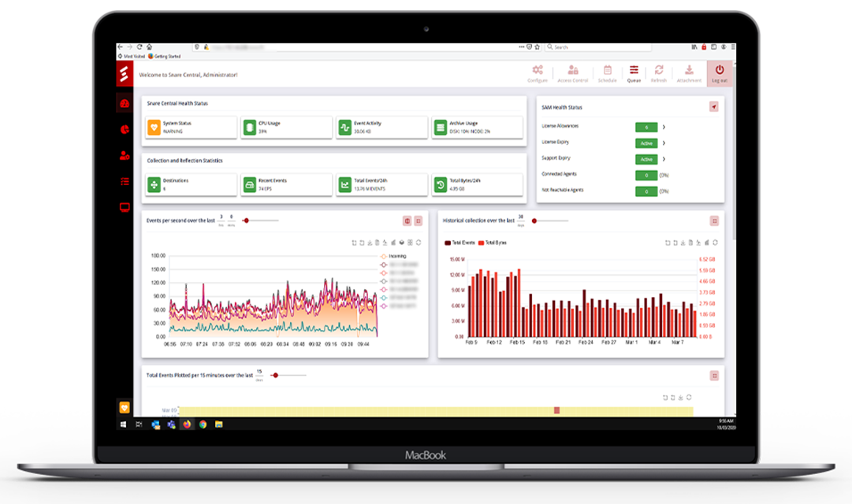
Task: Open Chrome from the taskbar
Action: click(x=203, y=424)
